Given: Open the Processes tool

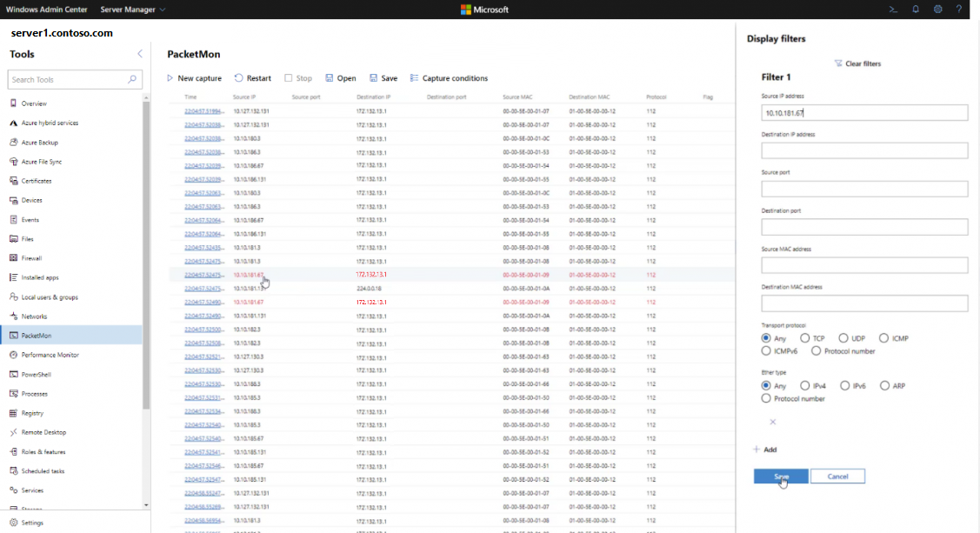Looking at the screenshot, I should 35,394.
